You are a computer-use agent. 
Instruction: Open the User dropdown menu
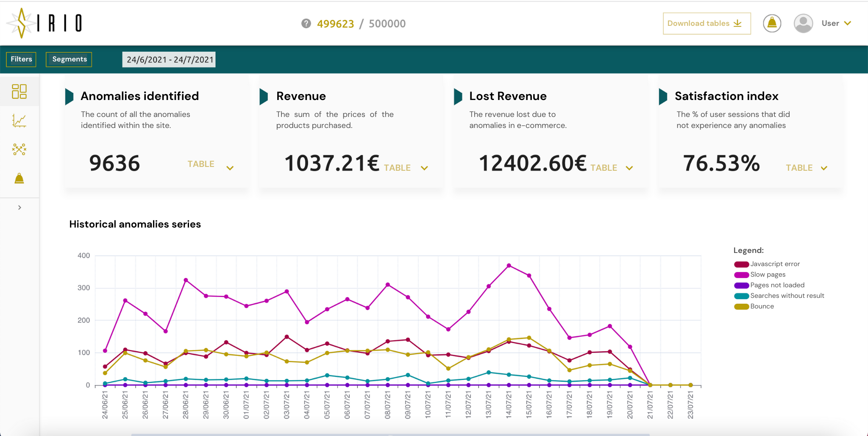[x=836, y=23]
